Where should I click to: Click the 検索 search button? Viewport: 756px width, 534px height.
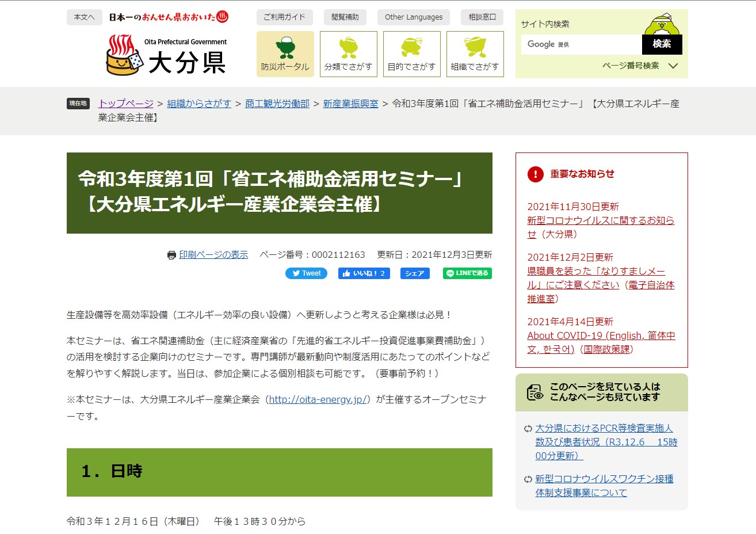click(662, 44)
